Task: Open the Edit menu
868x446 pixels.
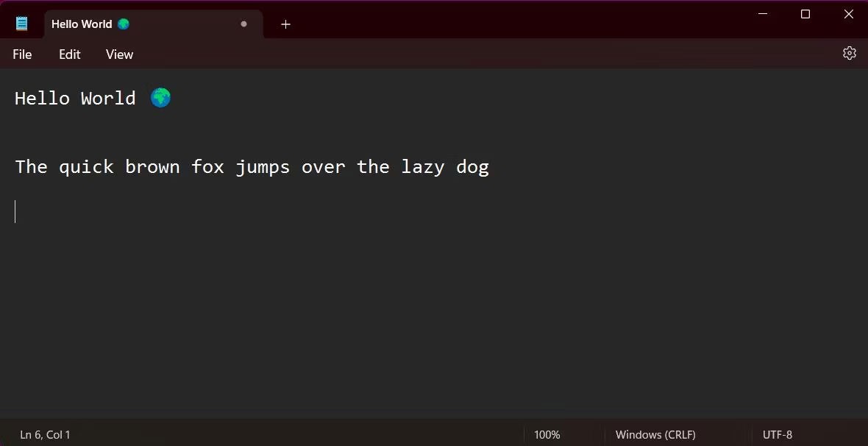Action: point(70,54)
